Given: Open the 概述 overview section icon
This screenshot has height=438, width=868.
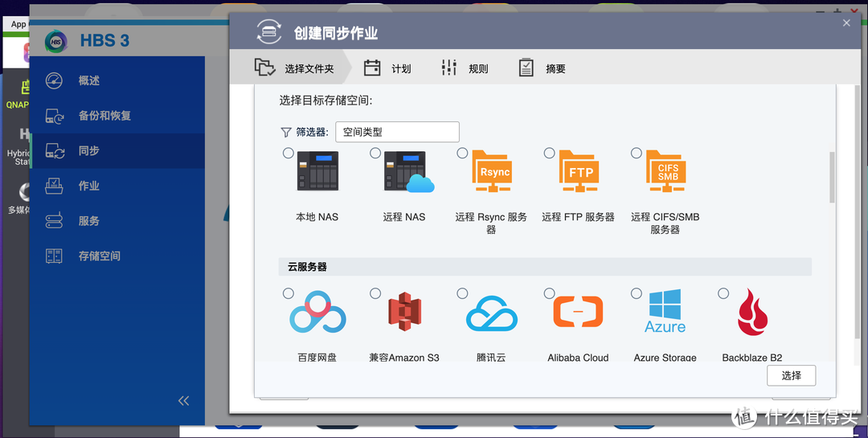Looking at the screenshot, I should point(54,81).
